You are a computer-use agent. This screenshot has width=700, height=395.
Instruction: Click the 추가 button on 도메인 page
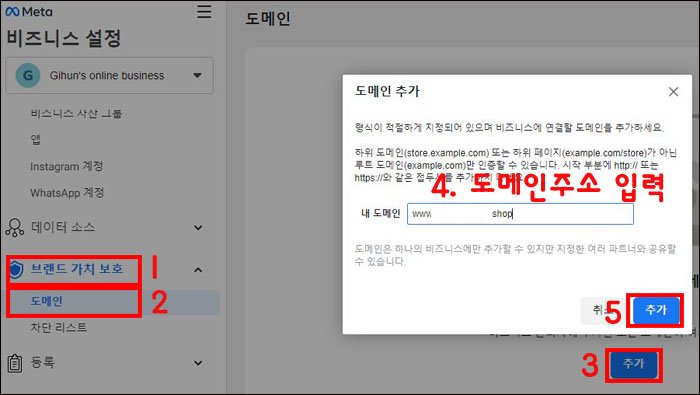(634, 364)
